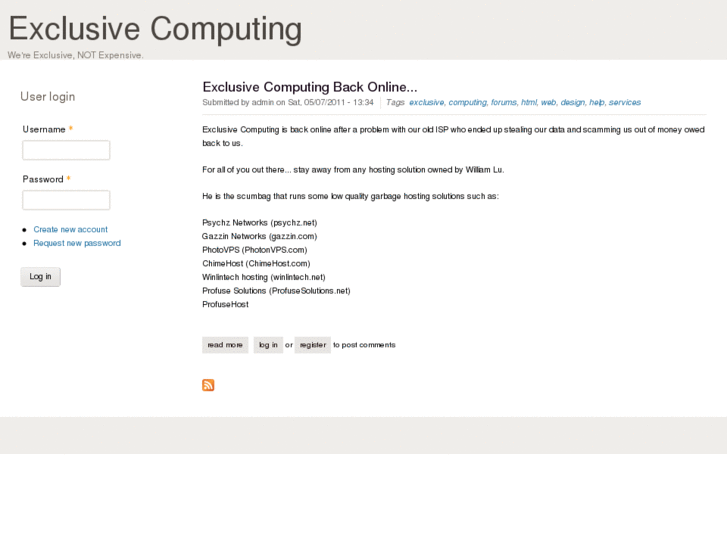Click the orange RSS feed icon
The image size is (727, 545).
coord(208,385)
